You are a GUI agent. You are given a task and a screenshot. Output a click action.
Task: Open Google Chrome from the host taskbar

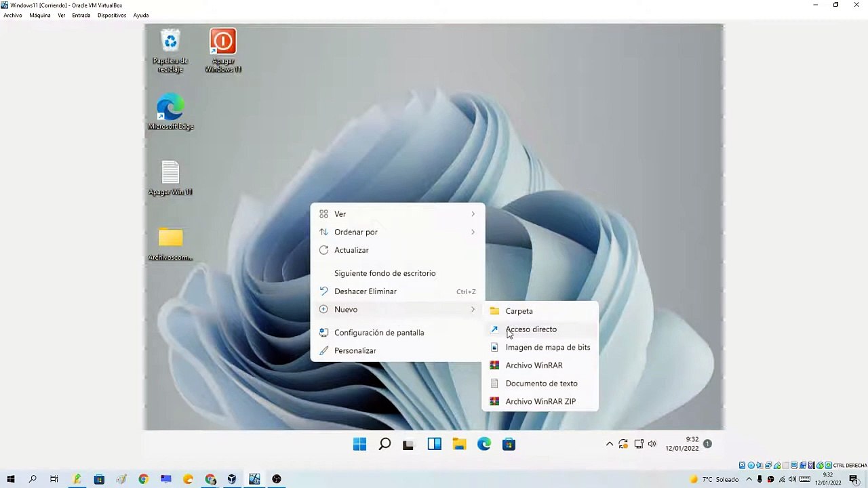point(143,479)
